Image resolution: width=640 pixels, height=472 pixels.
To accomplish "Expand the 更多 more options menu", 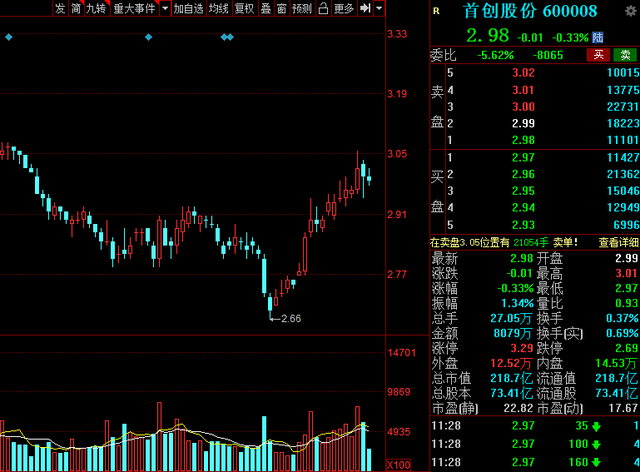I will pos(345,9).
